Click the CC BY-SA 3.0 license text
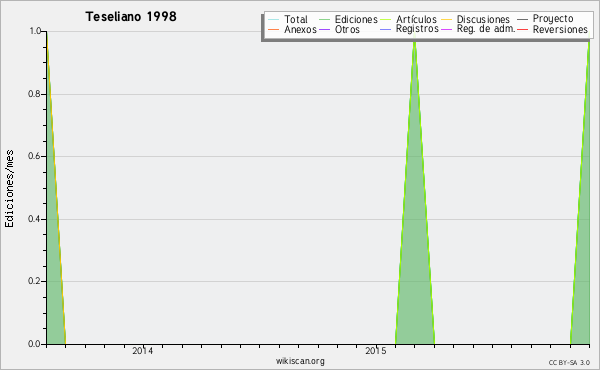This screenshot has height=370, width=600. tap(569, 363)
